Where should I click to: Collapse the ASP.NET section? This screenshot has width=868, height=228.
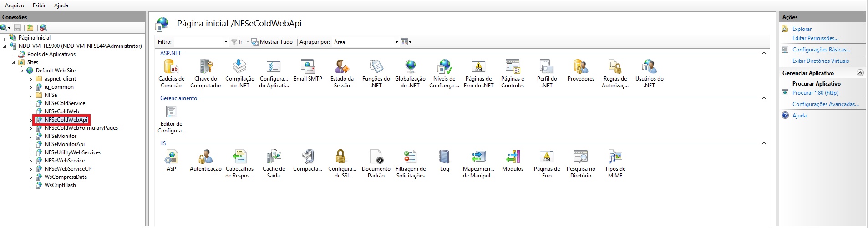point(764,53)
